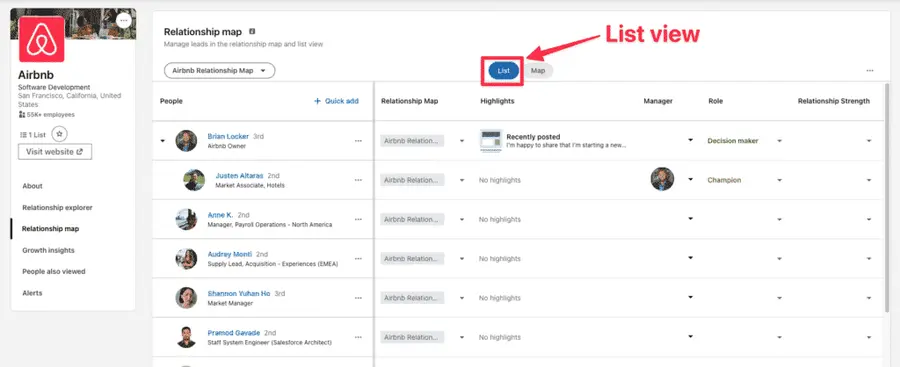This screenshot has width=900, height=367.
Task: Open Justen Altaras's profile
Action: tap(240, 176)
